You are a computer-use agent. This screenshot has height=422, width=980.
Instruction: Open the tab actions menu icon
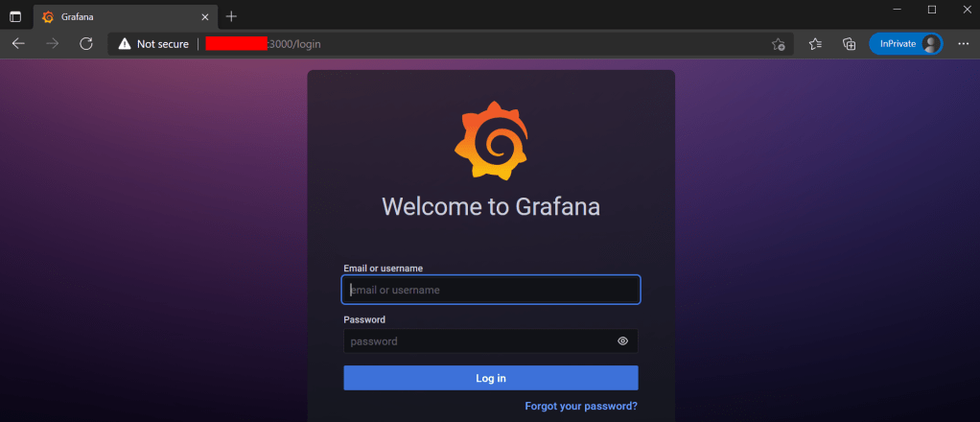[15, 17]
